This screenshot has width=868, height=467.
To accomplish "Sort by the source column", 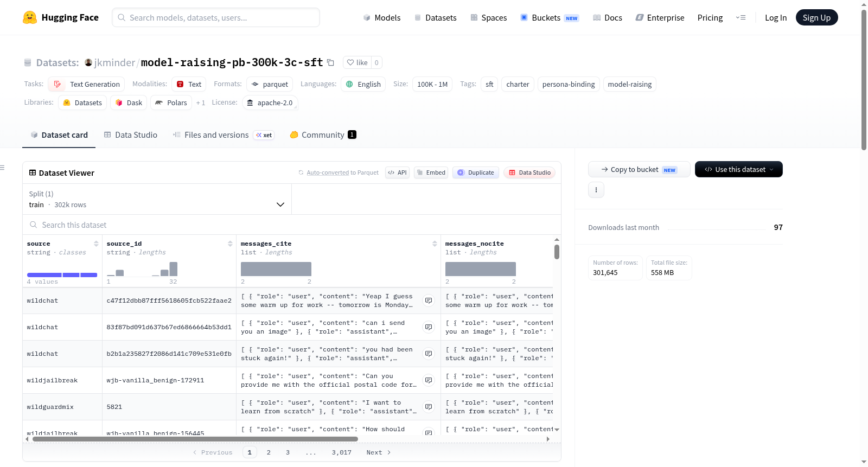I will 96,244.
